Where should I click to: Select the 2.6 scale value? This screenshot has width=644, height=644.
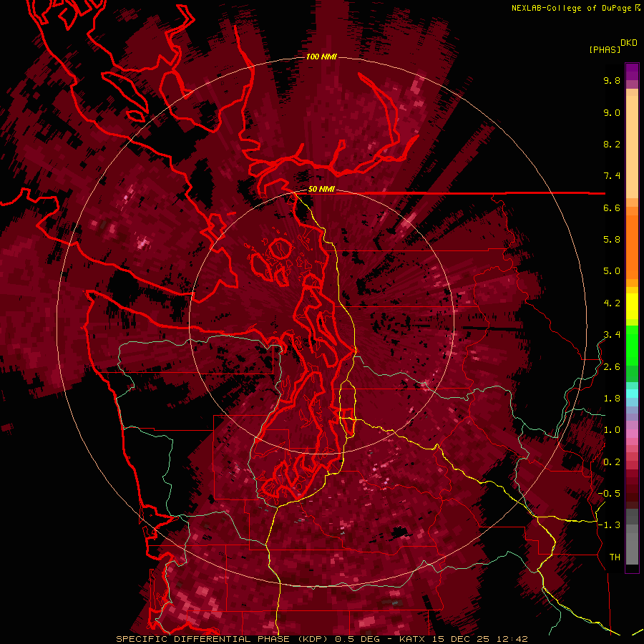[612, 367]
